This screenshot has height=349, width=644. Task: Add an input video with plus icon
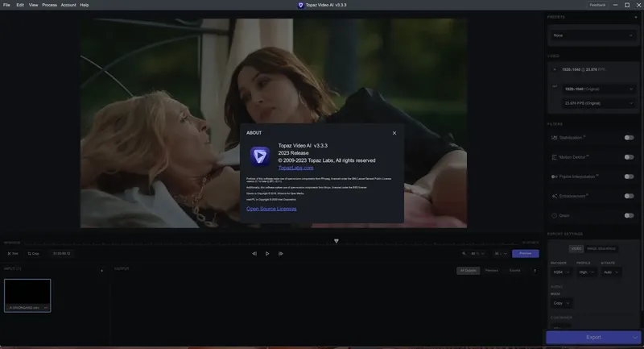click(x=102, y=271)
